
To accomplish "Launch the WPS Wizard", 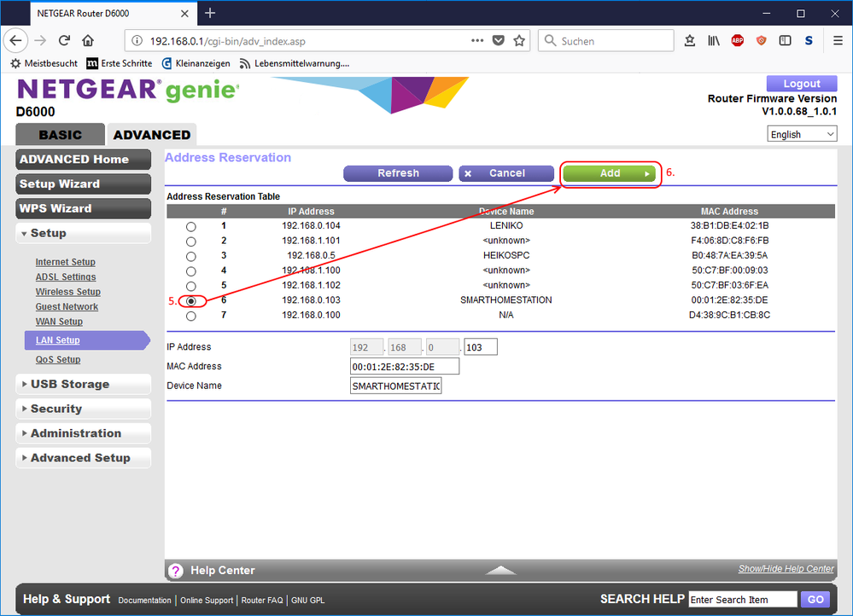I will 83,208.
